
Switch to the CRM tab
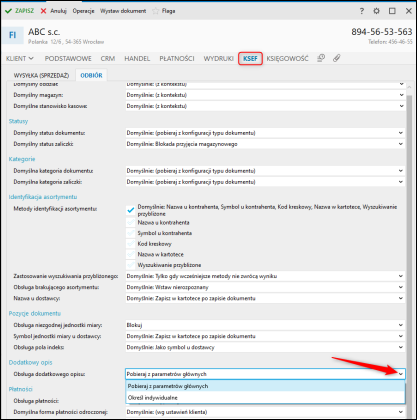click(108, 59)
